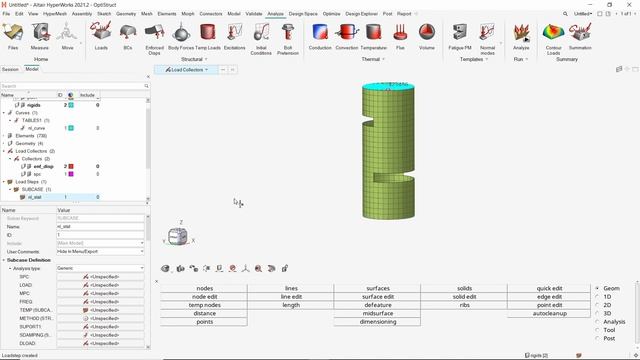The width and height of the screenshot is (640, 360).
Task: Open the Optimize ribbon tab
Action: tap(331, 14)
